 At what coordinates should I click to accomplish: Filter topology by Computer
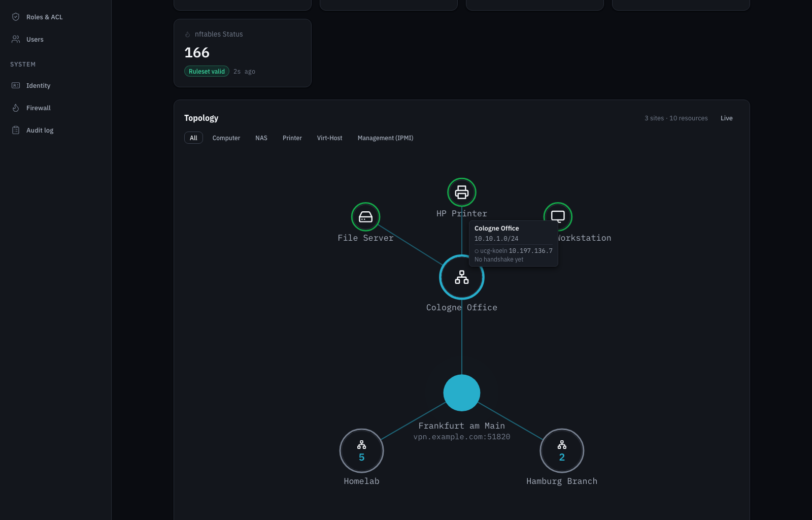[x=226, y=138]
